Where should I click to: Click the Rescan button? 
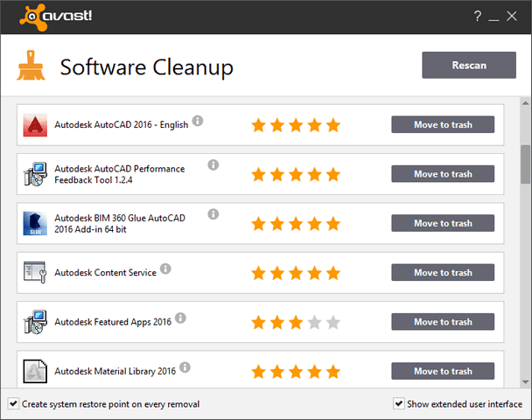(469, 65)
